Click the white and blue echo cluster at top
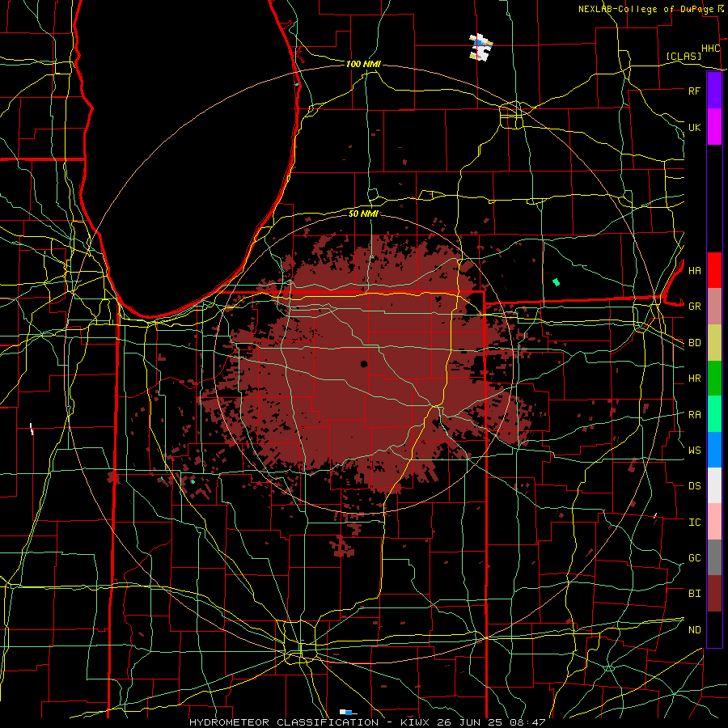The width and height of the screenshot is (728, 728). tap(480, 47)
